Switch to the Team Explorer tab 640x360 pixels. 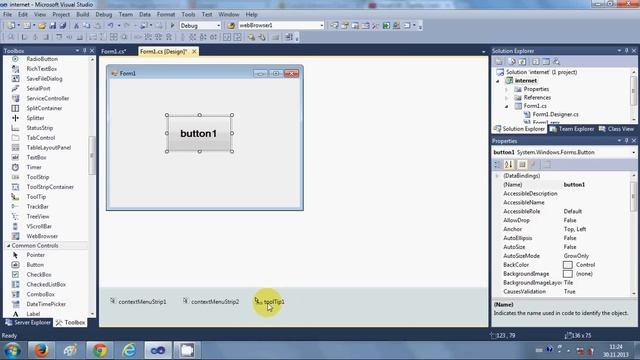coord(572,129)
